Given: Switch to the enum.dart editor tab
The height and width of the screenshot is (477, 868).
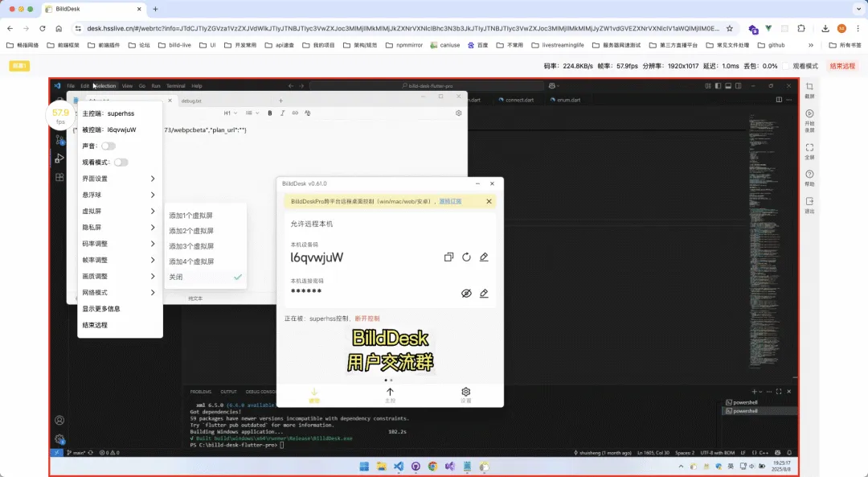Looking at the screenshot, I should (565, 101).
